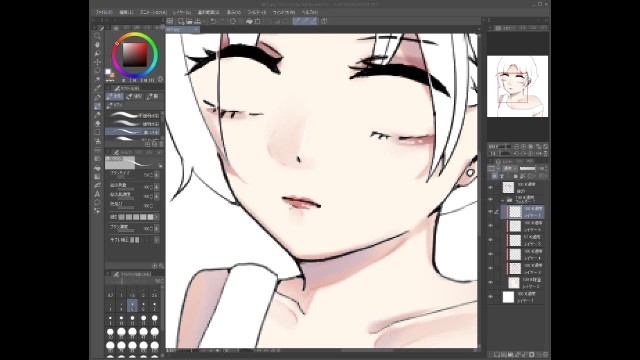Image resolution: width=640 pixels, height=360 pixels.
Task: Open the ヘルプ (Help) menu
Action: coord(310,12)
